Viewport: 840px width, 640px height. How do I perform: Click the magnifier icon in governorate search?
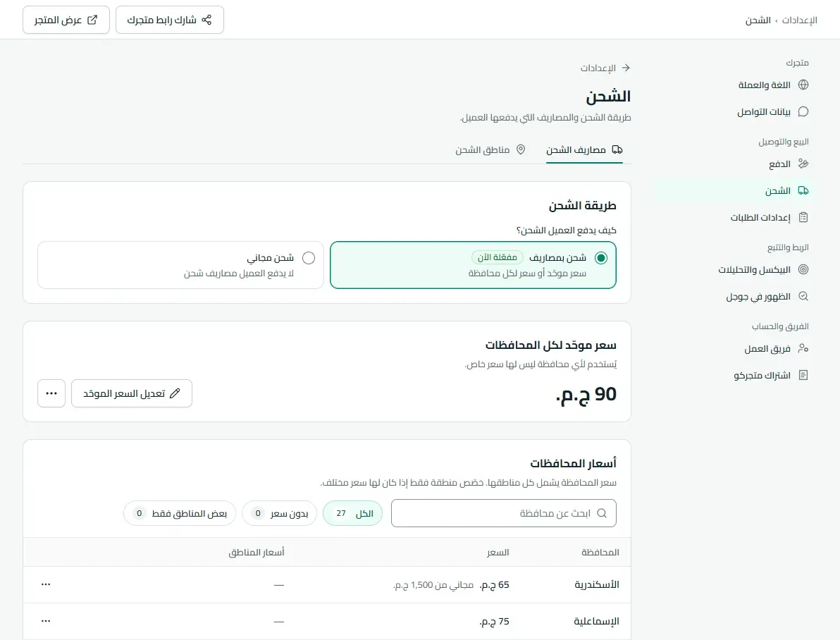pyautogui.click(x=602, y=513)
